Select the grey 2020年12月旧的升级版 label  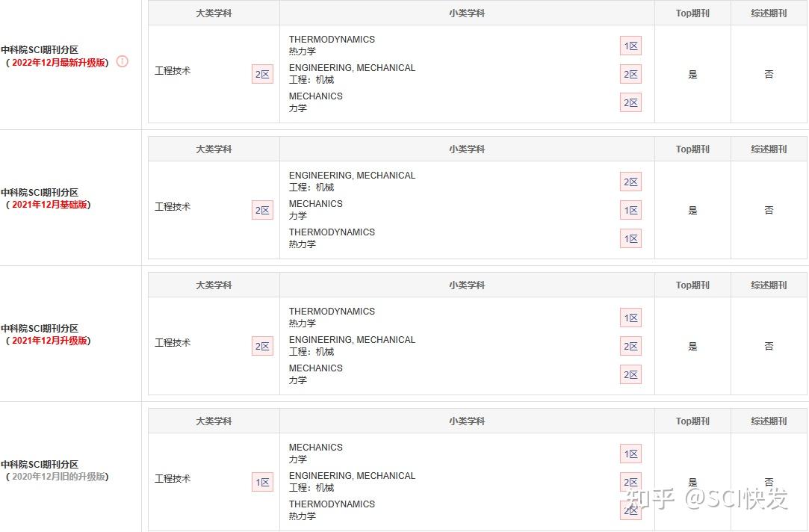pyautogui.click(x=58, y=477)
